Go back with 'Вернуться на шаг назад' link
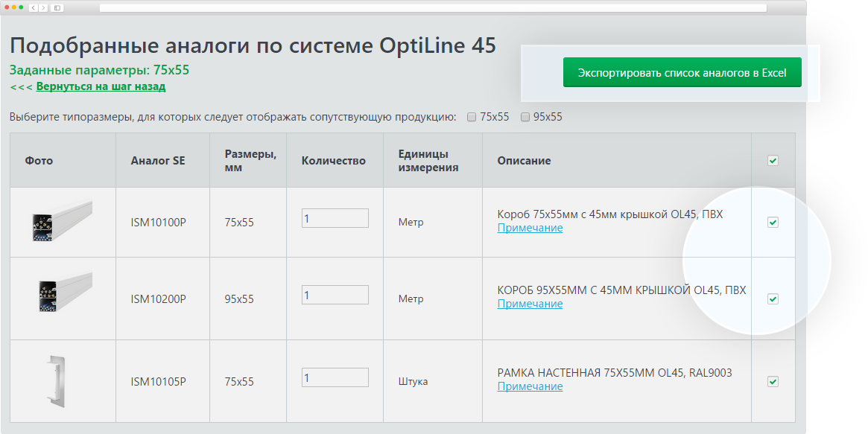Image resolution: width=868 pixels, height=434 pixels. coord(101,86)
